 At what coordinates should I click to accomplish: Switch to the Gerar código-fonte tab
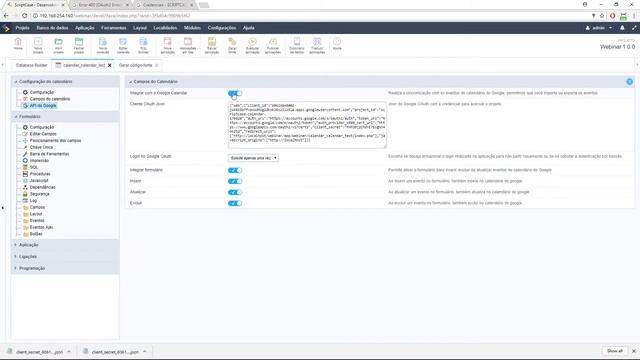pos(136,65)
